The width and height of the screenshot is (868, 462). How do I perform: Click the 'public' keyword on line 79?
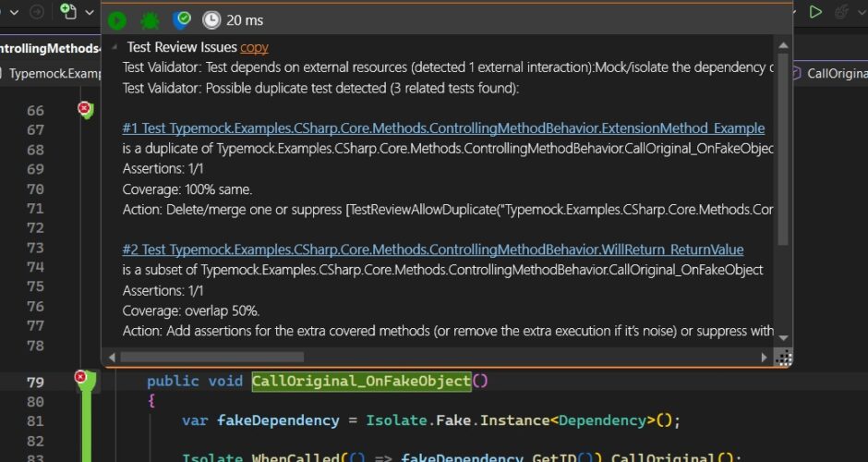point(173,381)
